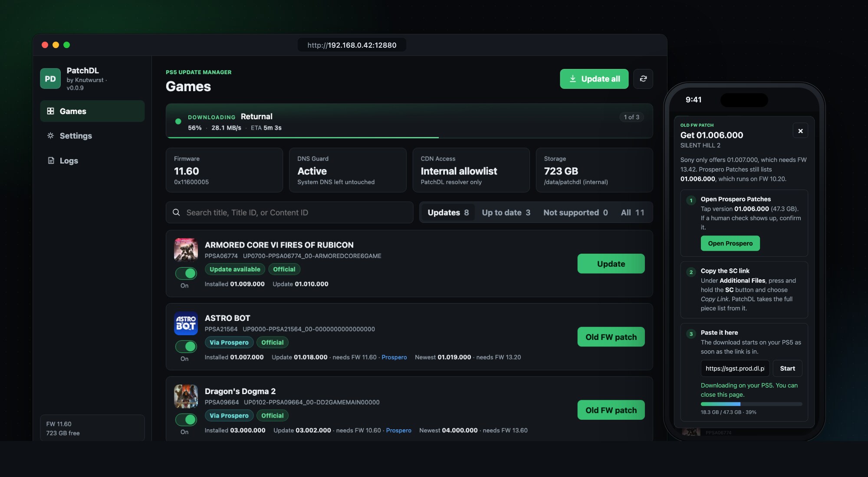The image size is (868, 477).
Task: Click the 'Get 01.006.000' heading on phone
Action: 712,135
